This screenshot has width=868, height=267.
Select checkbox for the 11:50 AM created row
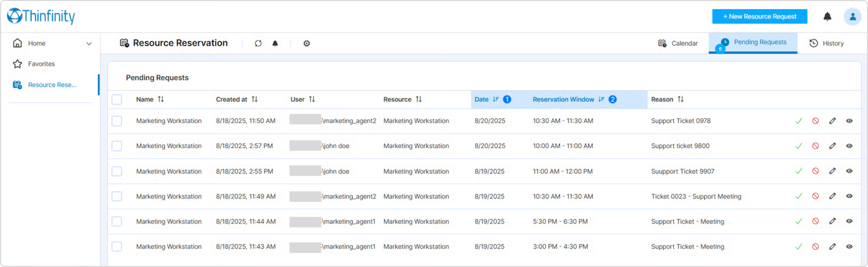tap(117, 121)
